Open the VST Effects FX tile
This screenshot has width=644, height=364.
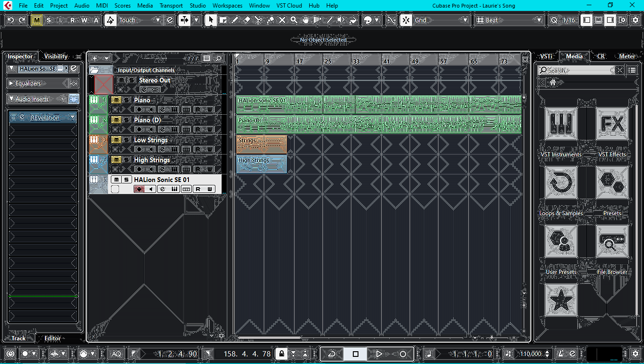pyautogui.click(x=612, y=124)
